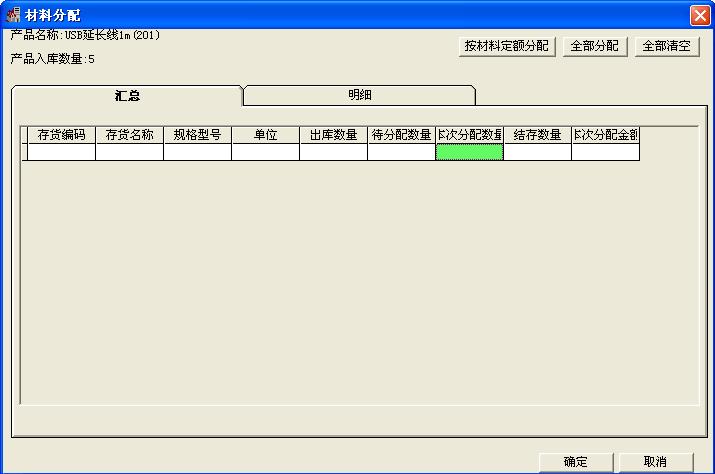Viewport: 715px width, 474px height.
Task: Click the empty cell under 单位
Action: [265, 152]
